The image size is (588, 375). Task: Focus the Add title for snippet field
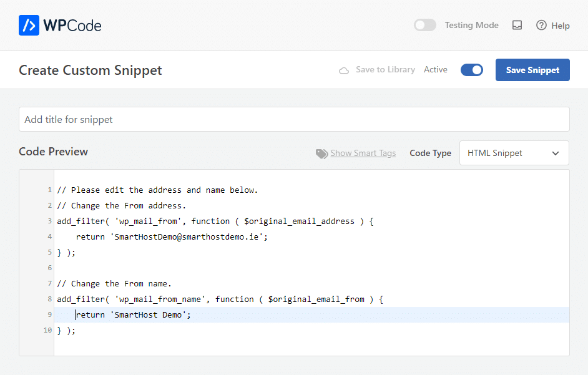[294, 119]
